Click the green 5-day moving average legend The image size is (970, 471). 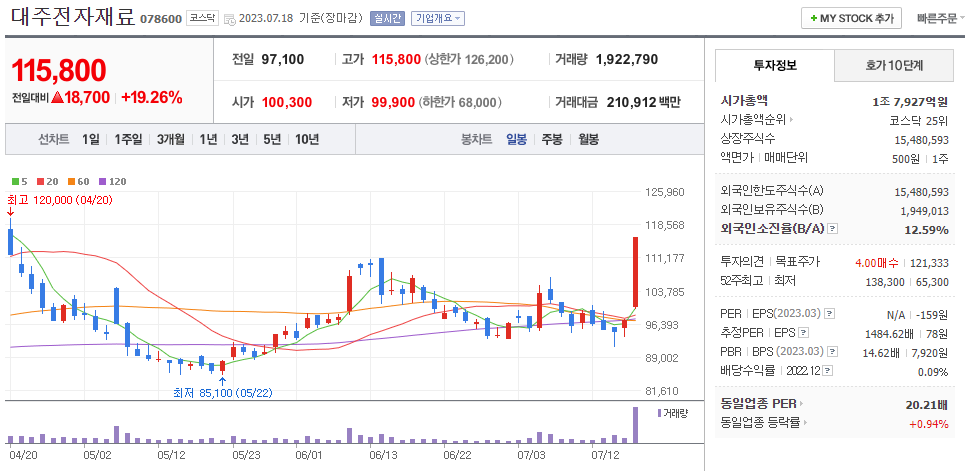click(x=20, y=181)
